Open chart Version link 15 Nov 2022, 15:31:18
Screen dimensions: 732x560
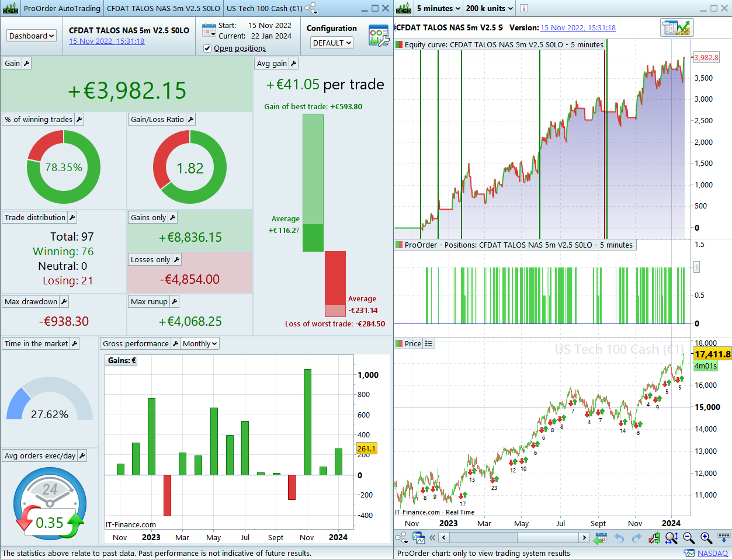(x=578, y=27)
